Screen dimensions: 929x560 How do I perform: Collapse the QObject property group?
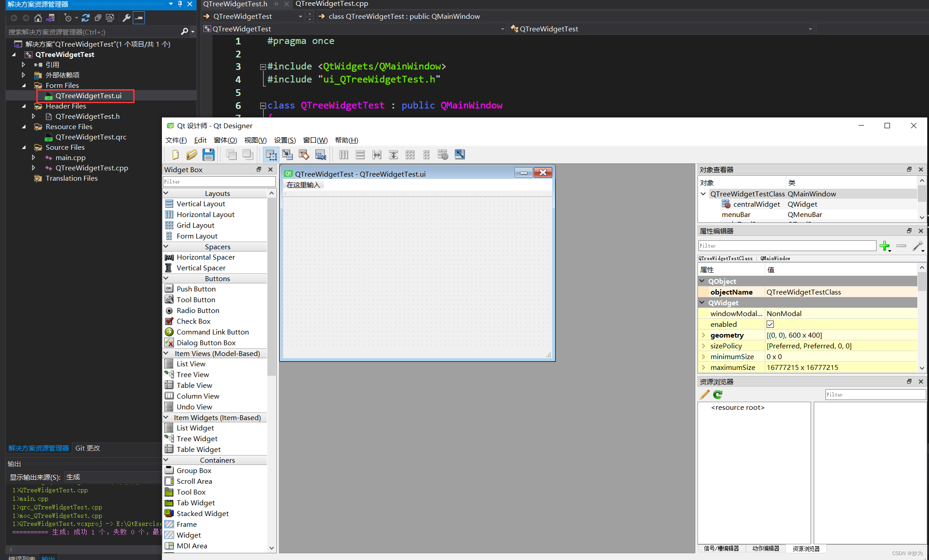pyautogui.click(x=702, y=281)
